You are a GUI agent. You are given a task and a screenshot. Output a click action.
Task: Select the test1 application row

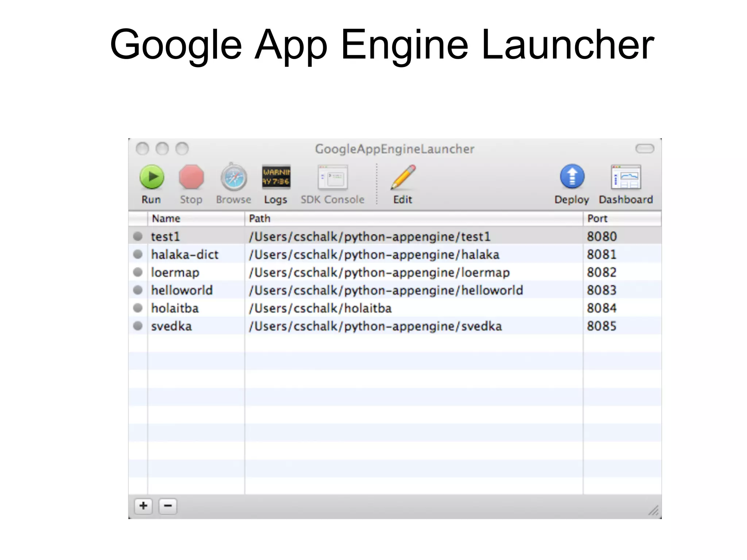click(395, 236)
